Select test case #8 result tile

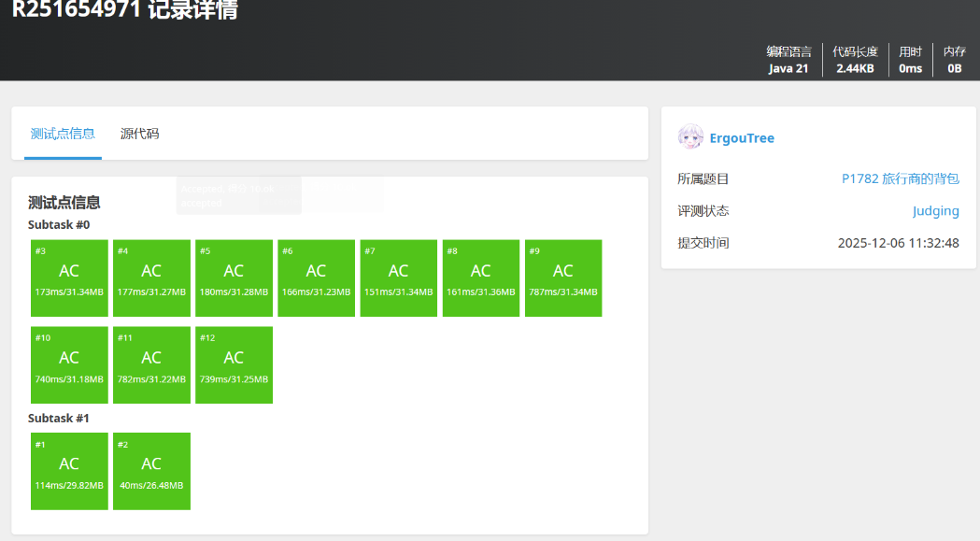[480, 278]
